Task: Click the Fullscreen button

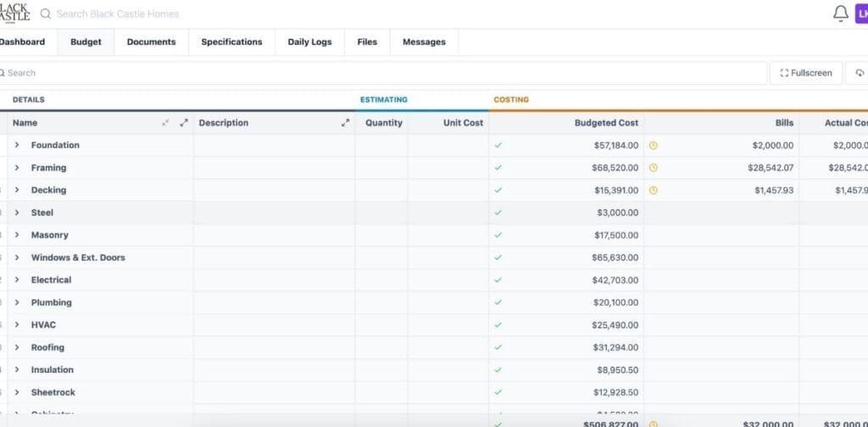Action: coord(806,73)
